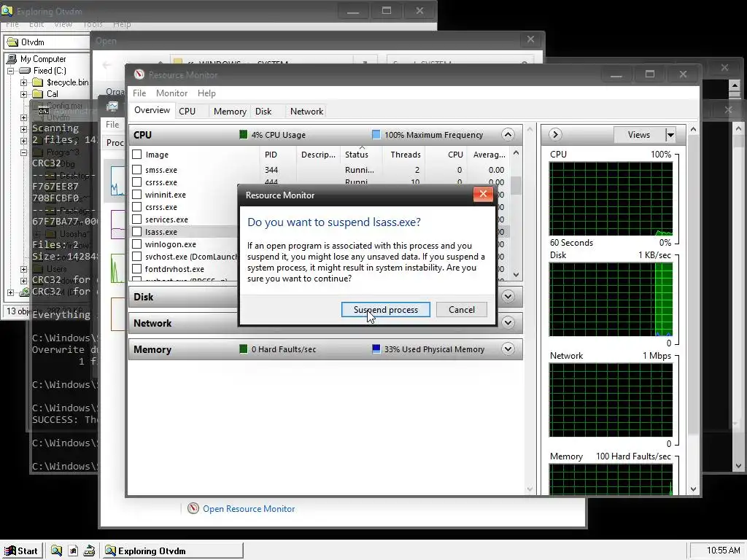Check the wininit.exe process checkbox
This screenshot has width=747, height=560.
[136, 194]
